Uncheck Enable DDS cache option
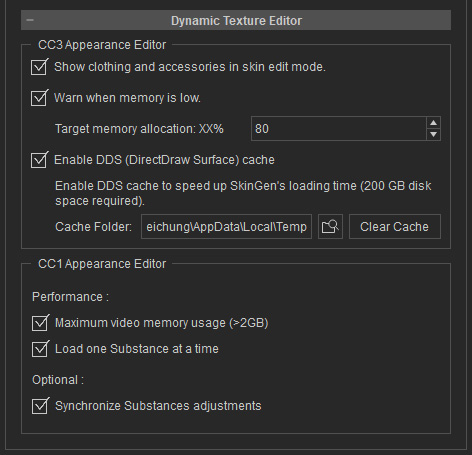 [x=39, y=160]
